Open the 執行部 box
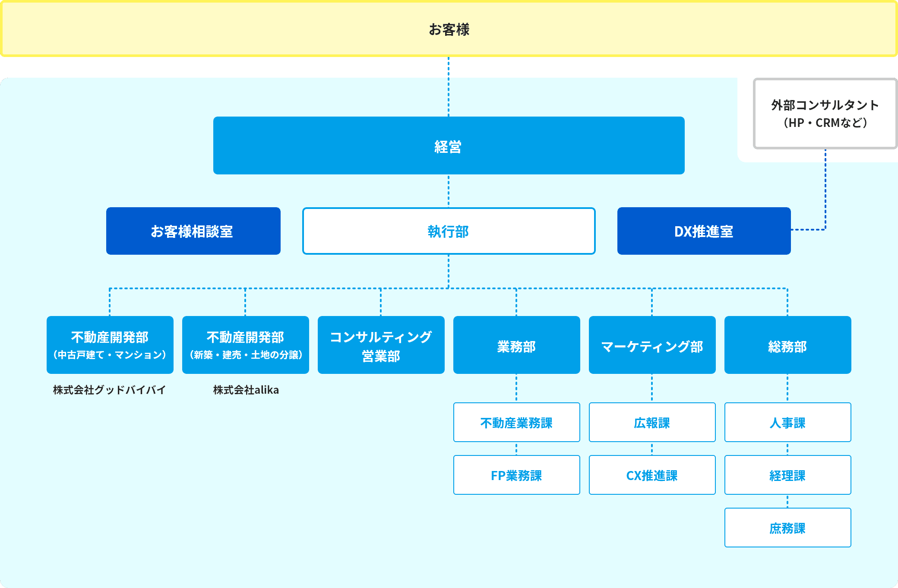898x588 pixels. pyautogui.click(x=449, y=231)
